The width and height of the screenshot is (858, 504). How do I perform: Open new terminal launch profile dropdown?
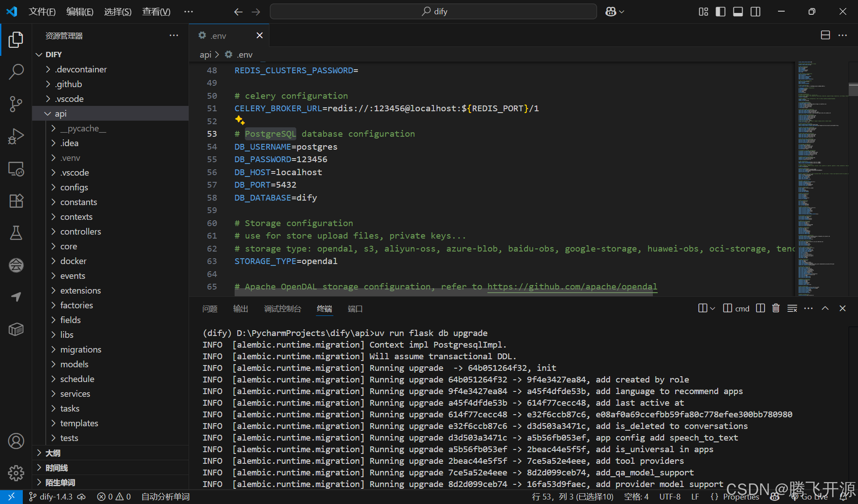[x=713, y=308]
